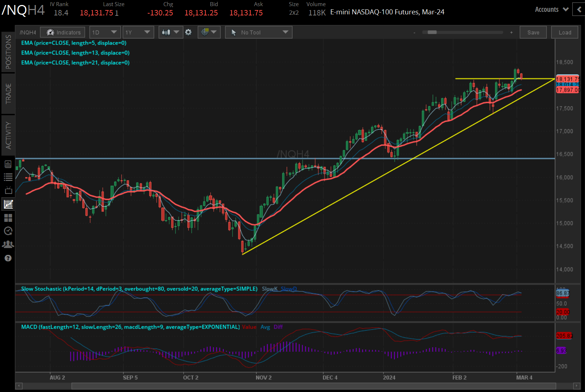Click the scrollbar right arrow

[x=577, y=386]
